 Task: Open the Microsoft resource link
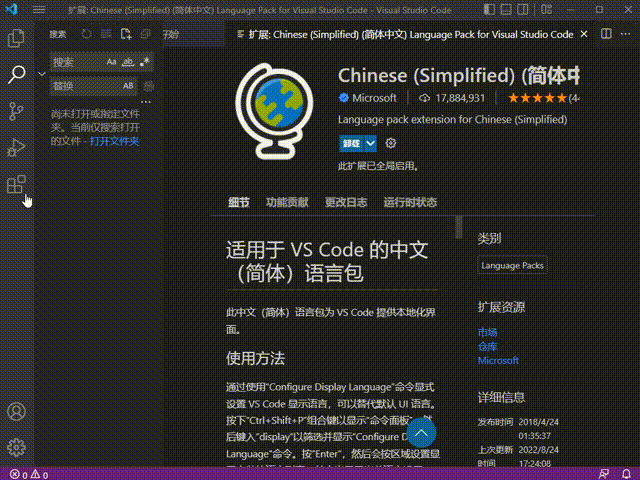498,360
